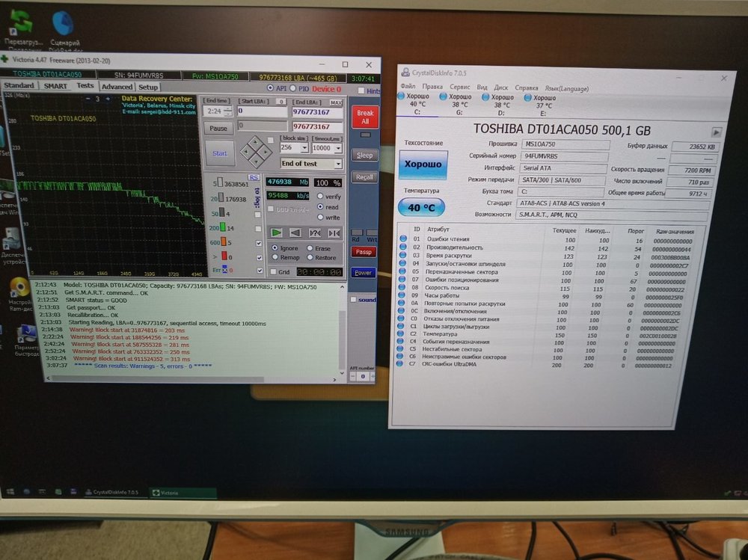Open the Сервис menu in CrystalDiskInfo
The width and height of the screenshot is (748, 560).
pos(460,87)
